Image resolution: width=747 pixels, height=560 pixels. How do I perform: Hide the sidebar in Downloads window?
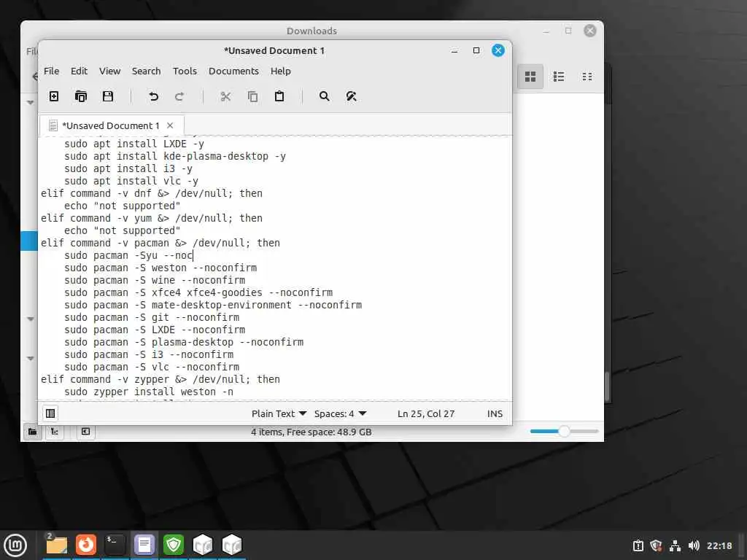coord(85,432)
